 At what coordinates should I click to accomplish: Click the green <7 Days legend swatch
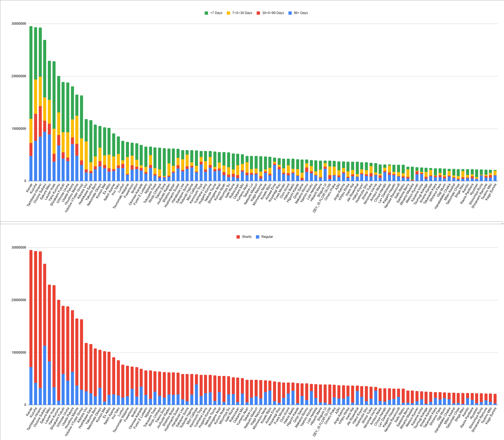tap(206, 13)
